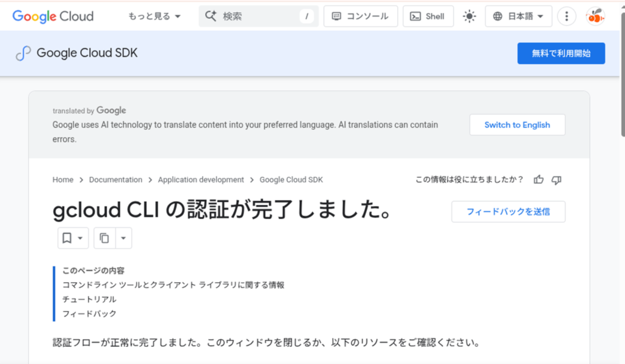Click the globe icon in language selector
The width and height of the screenshot is (625, 364).
point(497,16)
